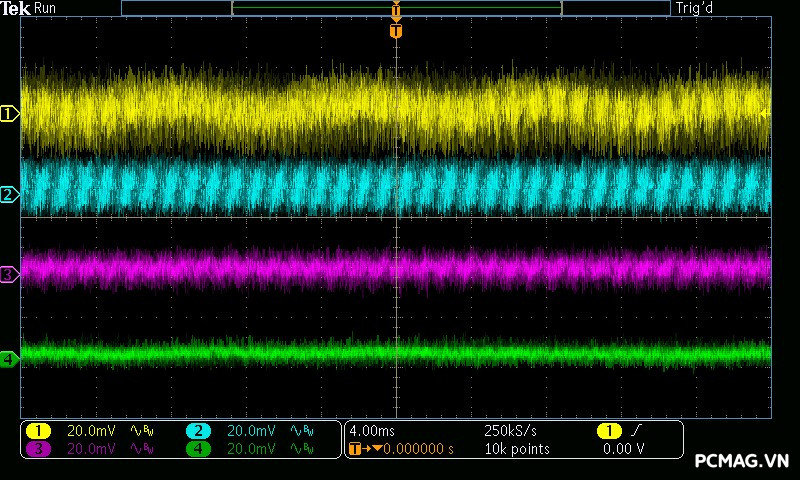
Task: Click the yellow channel 1 ground marker
Action: pos(10,115)
